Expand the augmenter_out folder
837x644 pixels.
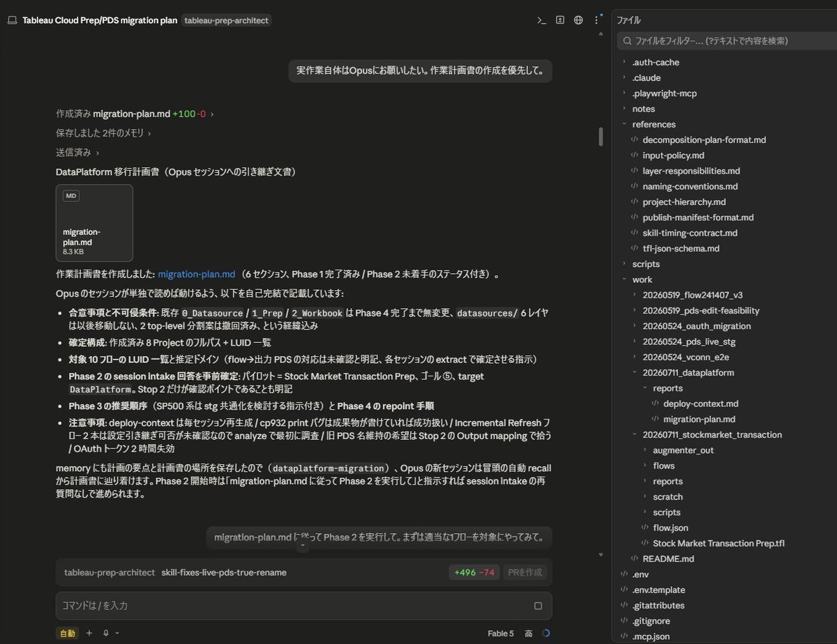point(677,450)
